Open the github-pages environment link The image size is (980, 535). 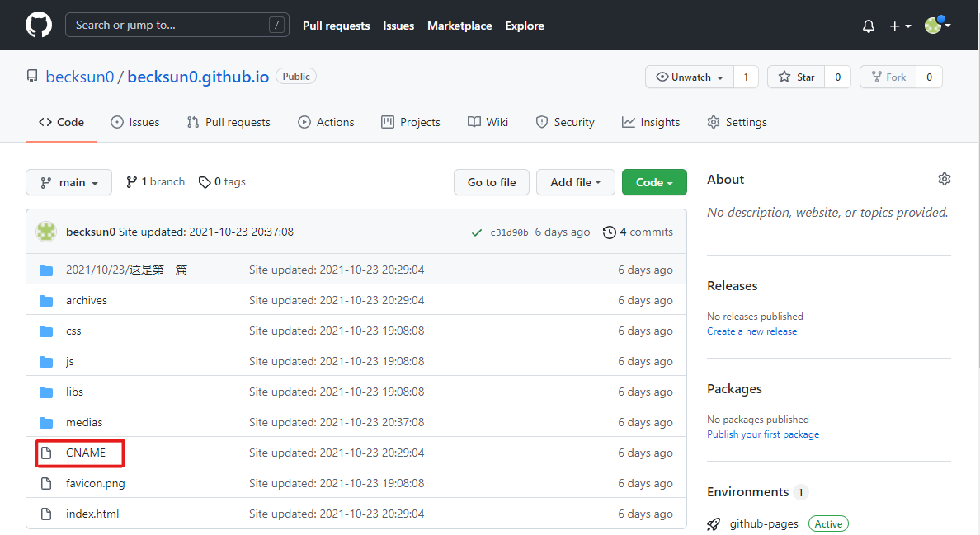pos(764,524)
